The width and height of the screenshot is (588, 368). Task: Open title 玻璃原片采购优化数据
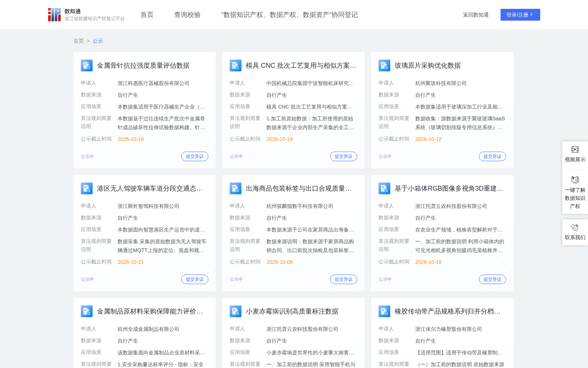(x=428, y=66)
